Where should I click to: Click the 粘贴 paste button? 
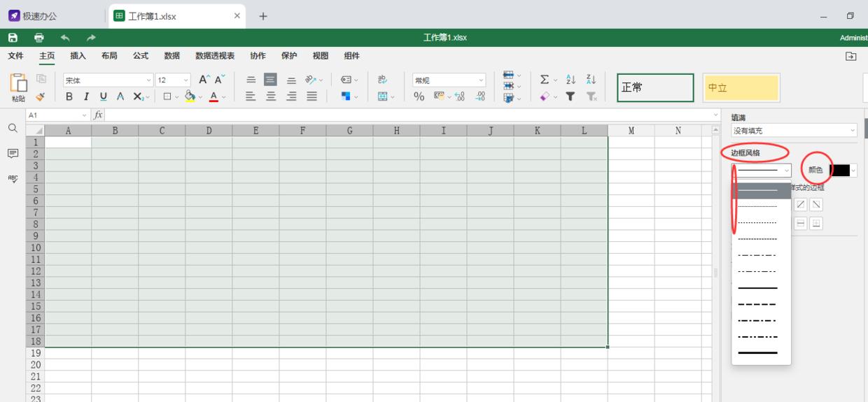tap(18, 87)
